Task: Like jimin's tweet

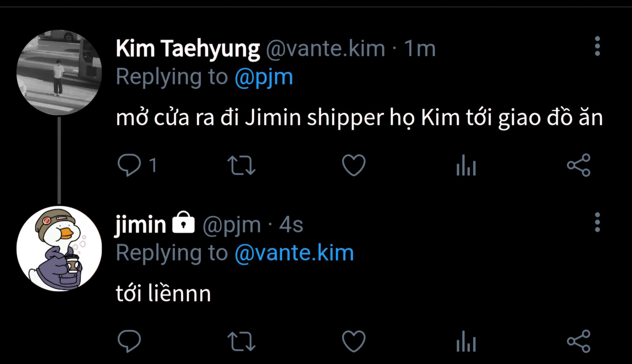Action: tap(354, 341)
